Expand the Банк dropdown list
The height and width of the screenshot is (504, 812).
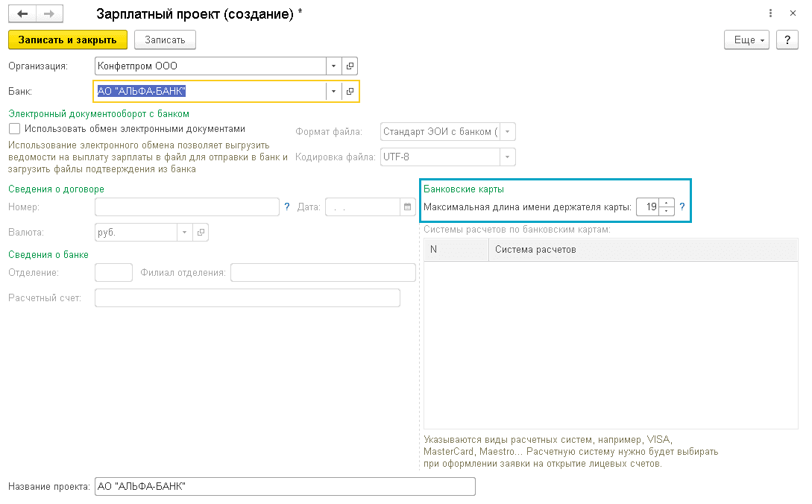(x=333, y=91)
